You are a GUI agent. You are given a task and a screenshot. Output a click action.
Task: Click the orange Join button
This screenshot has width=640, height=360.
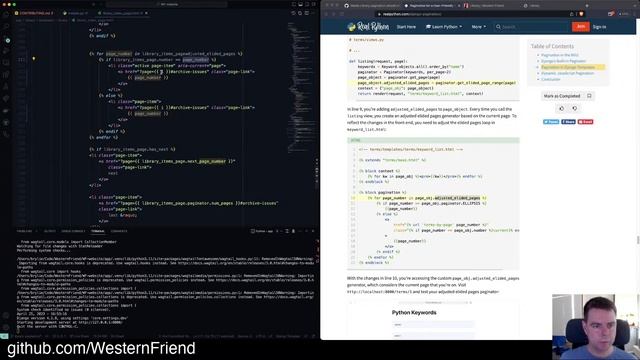[x=580, y=27]
